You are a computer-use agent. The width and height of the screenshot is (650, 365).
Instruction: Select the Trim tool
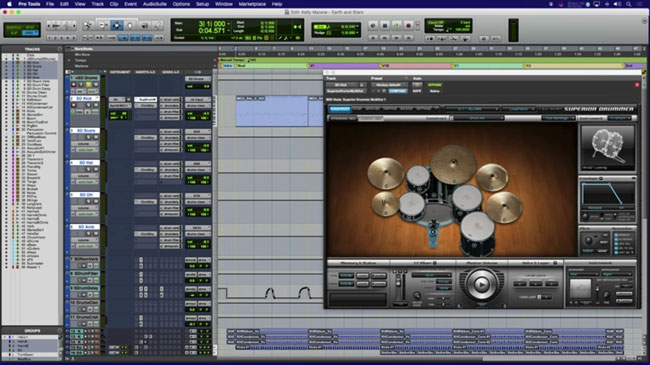[103, 26]
